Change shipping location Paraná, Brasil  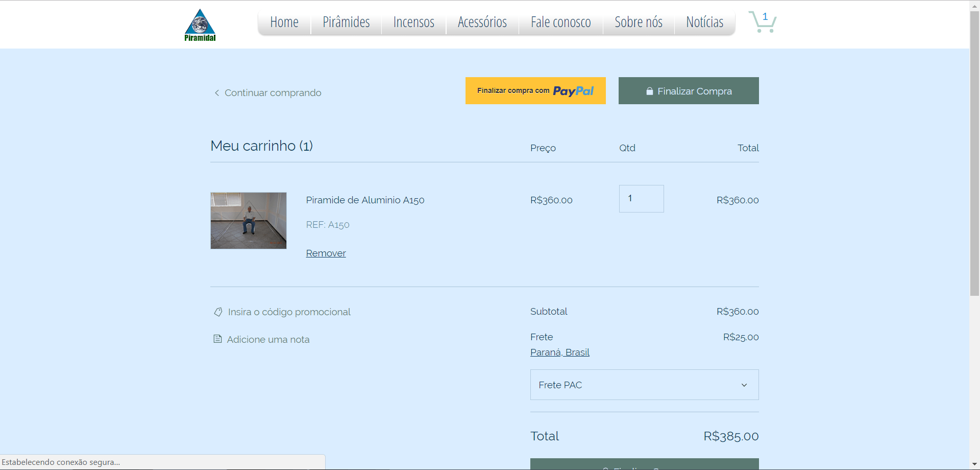click(559, 353)
